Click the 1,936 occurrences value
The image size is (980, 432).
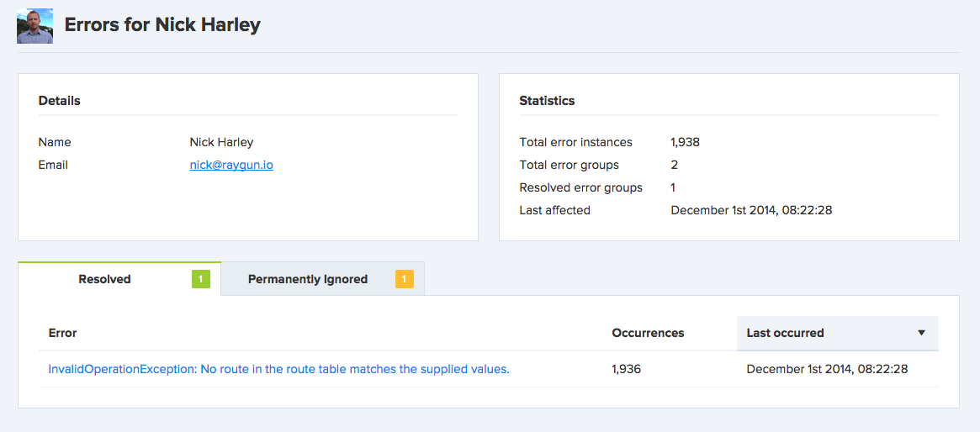[x=626, y=369]
